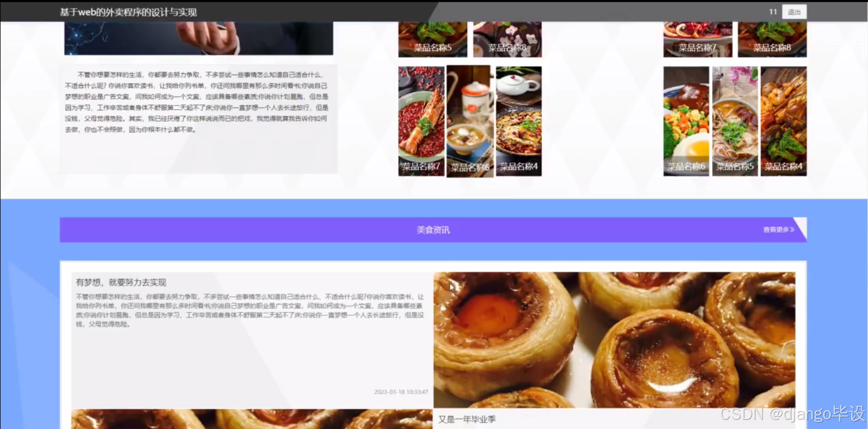Image resolution: width=868 pixels, height=429 pixels.
Task: Open news article 有梦想，就要努力去实现
Action: click(x=121, y=282)
